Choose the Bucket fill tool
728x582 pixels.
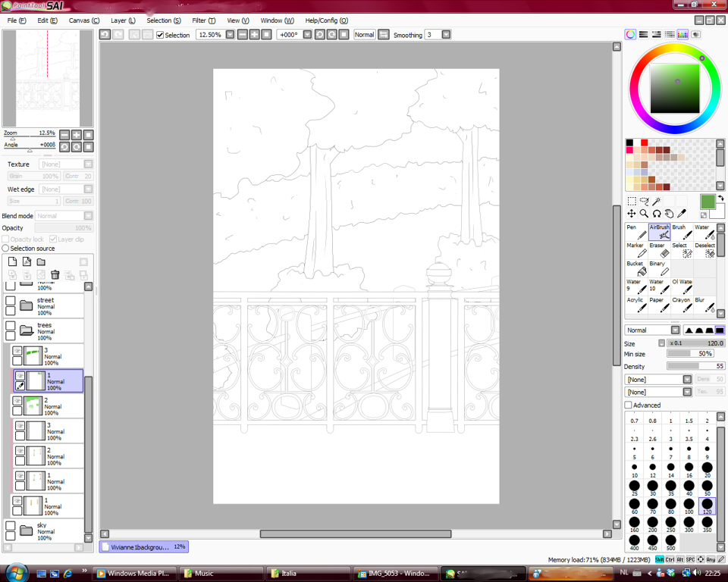point(635,268)
